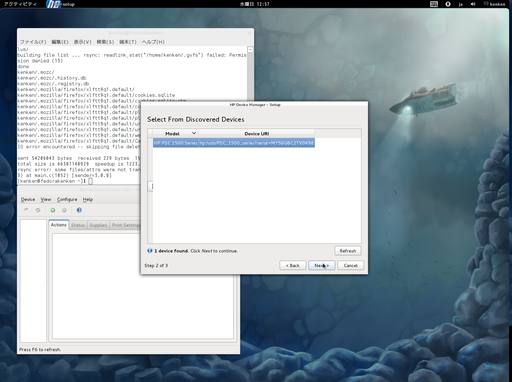Open the accessibility icon in top panel
Viewport: 512px width, 382px height.
tap(448, 4)
